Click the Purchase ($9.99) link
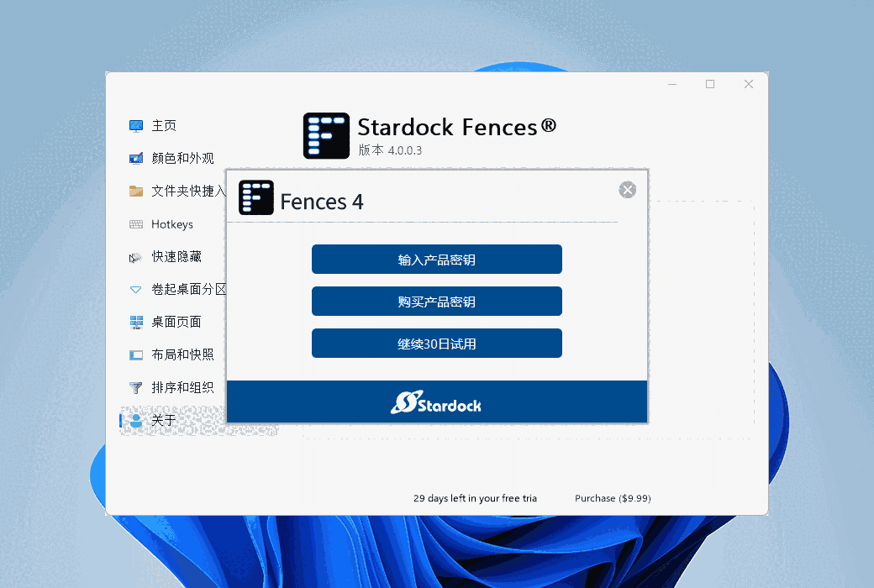Screen dimensions: 874x588 pyautogui.click(x=613, y=498)
